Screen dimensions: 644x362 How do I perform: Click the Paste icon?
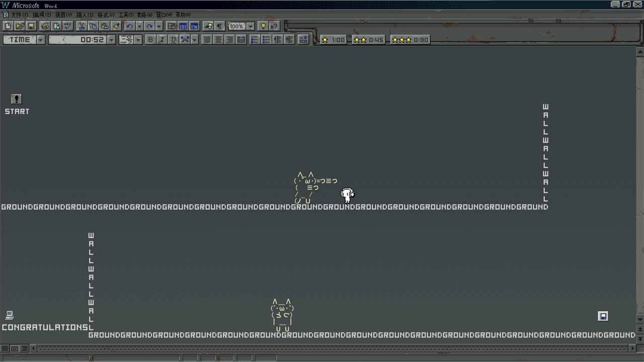[105, 26]
